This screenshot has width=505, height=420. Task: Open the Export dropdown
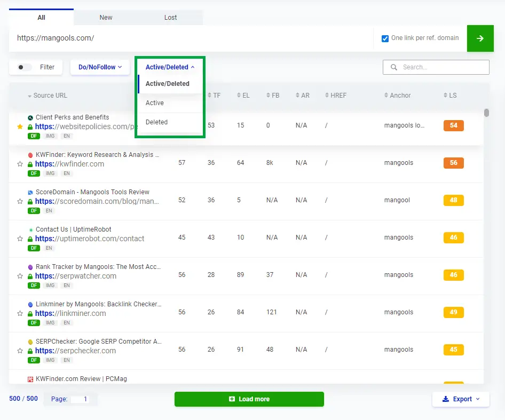click(461, 399)
